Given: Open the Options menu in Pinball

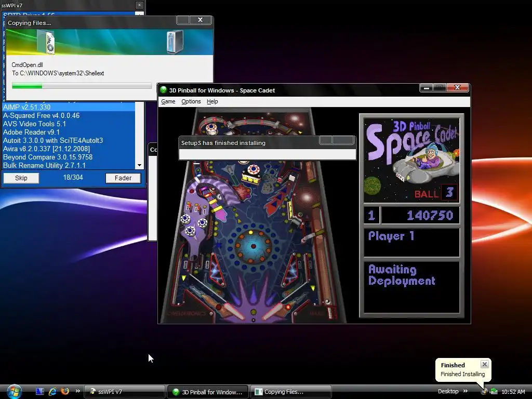Looking at the screenshot, I should 191,101.
